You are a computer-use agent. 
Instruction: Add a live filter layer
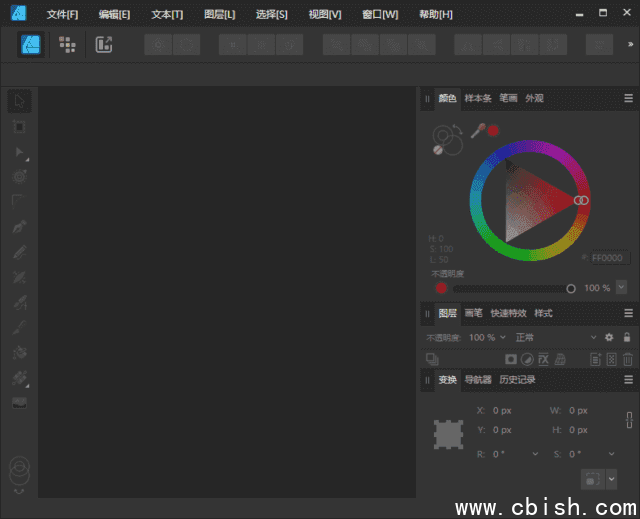[560, 359]
